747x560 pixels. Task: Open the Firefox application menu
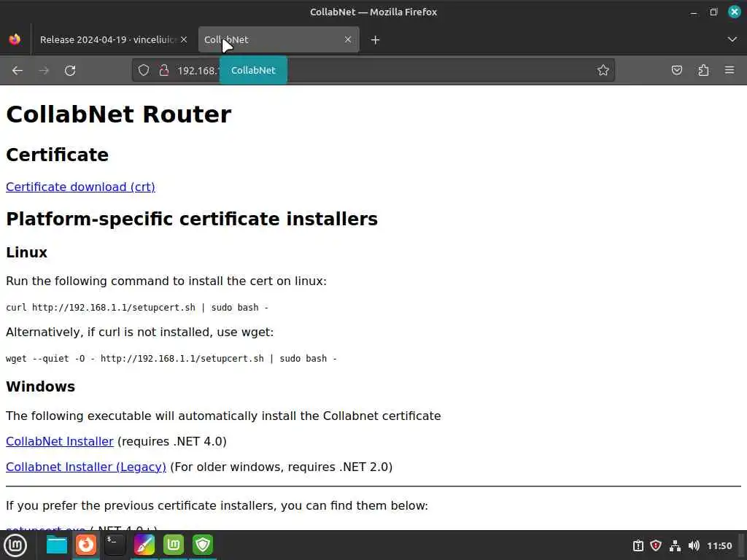[x=729, y=71]
